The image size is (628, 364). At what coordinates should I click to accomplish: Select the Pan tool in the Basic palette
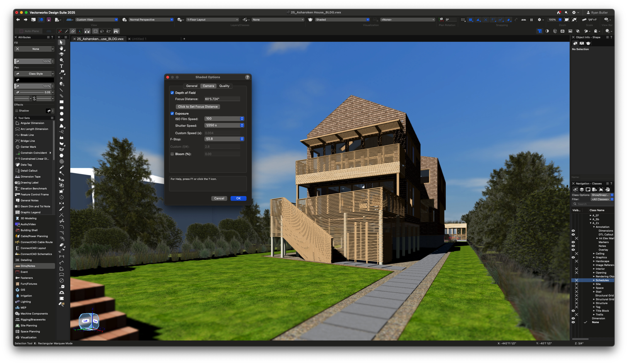click(62, 48)
